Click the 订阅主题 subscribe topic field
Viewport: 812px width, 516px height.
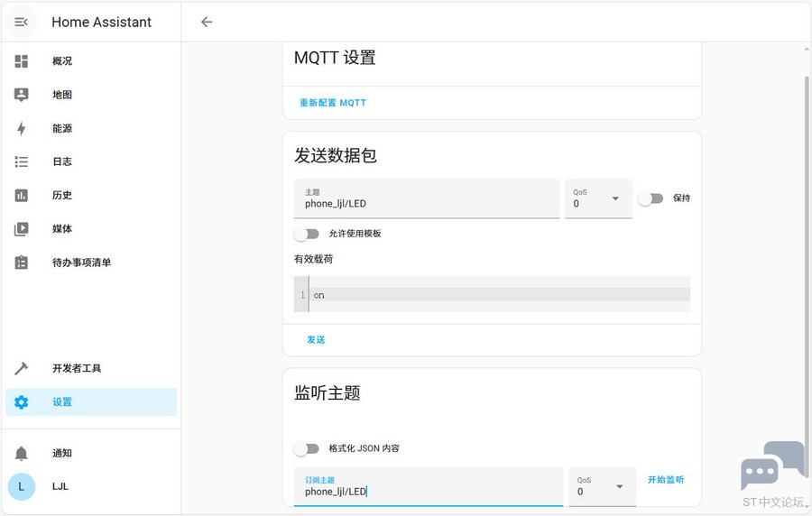[429, 487]
